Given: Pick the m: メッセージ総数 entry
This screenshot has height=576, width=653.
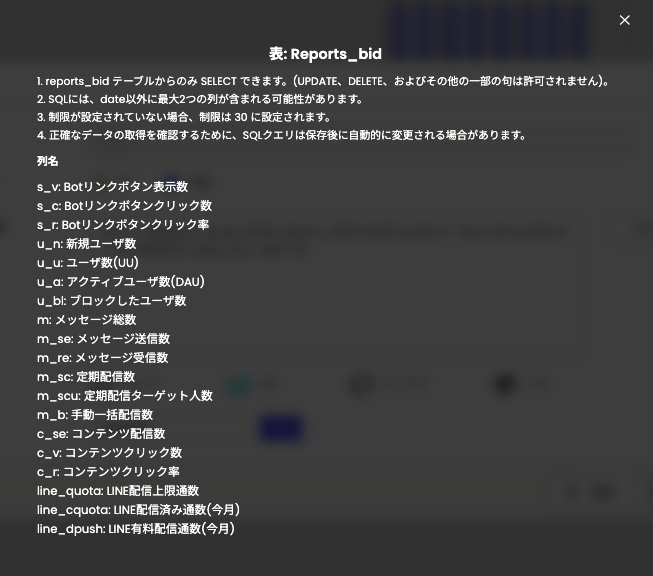Looking at the screenshot, I should [x=86, y=320].
